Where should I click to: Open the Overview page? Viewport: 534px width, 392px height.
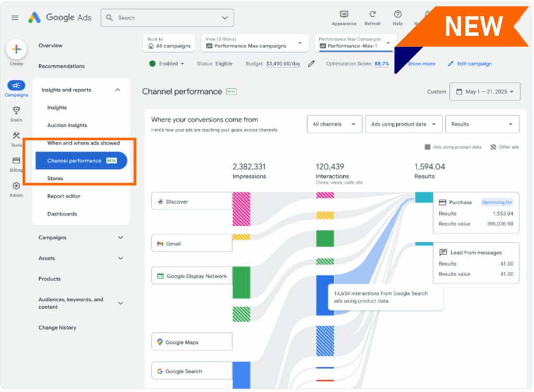point(51,45)
